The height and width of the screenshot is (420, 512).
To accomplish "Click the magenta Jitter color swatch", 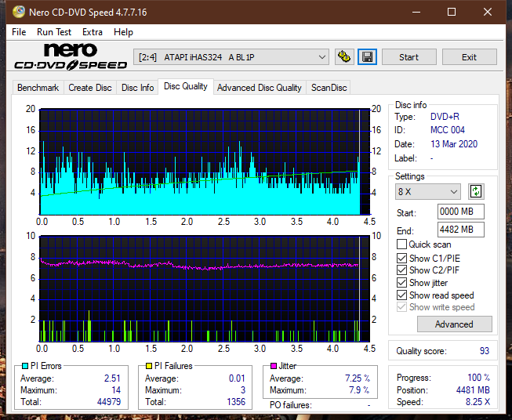I will (274, 366).
